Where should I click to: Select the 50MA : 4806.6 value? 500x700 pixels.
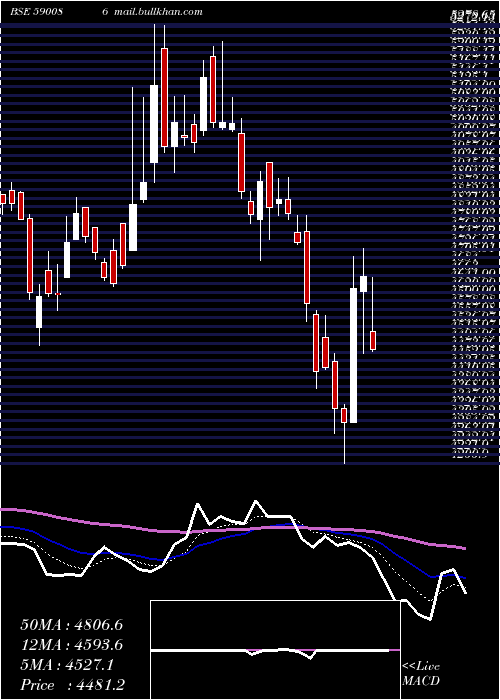[x=71, y=625]
